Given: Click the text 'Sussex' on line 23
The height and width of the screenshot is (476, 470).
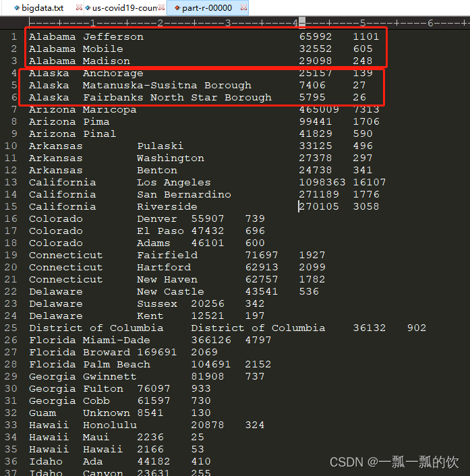Looking at the screenshot, I should (157, 304).
